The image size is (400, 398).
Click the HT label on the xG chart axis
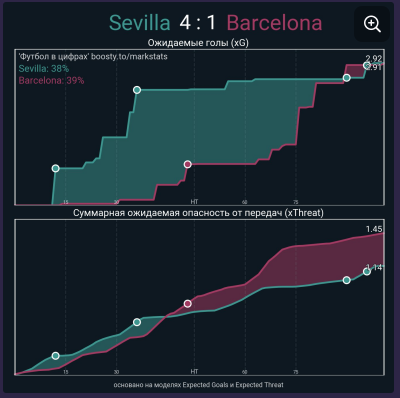pos(194,202)
